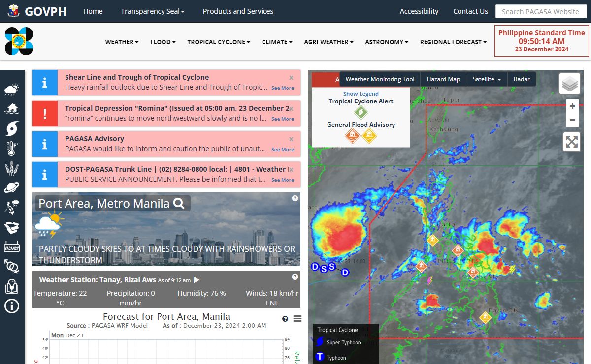Open Contact Us page

pos(470,11)
